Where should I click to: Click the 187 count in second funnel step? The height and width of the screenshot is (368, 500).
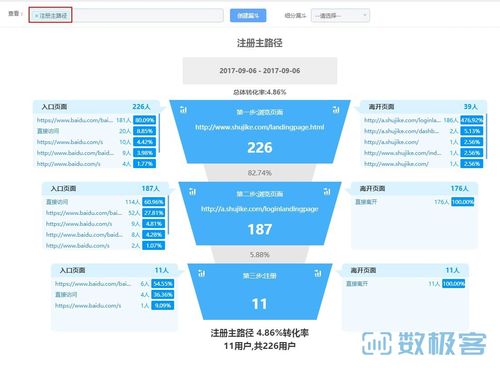(260, 229)
